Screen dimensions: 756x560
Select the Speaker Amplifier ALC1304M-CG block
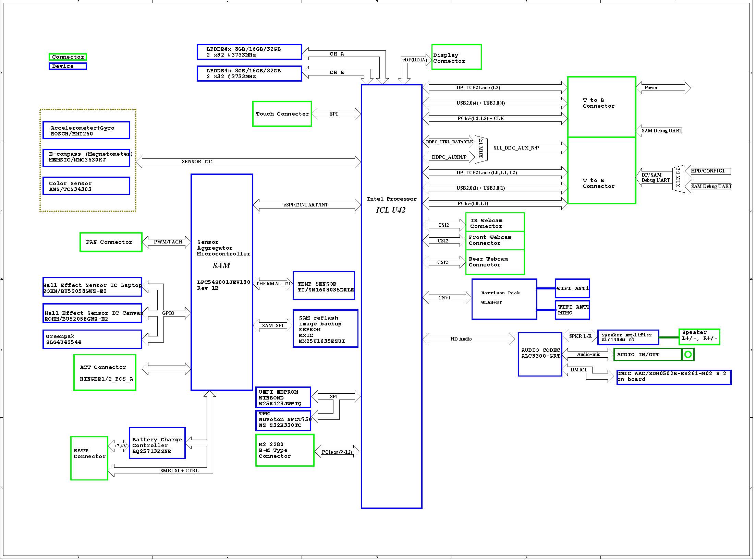coord(628,337)
